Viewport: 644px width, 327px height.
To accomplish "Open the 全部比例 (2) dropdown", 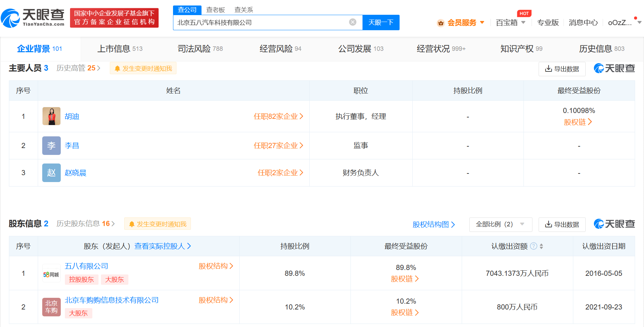I will click(x=500, y=224).
